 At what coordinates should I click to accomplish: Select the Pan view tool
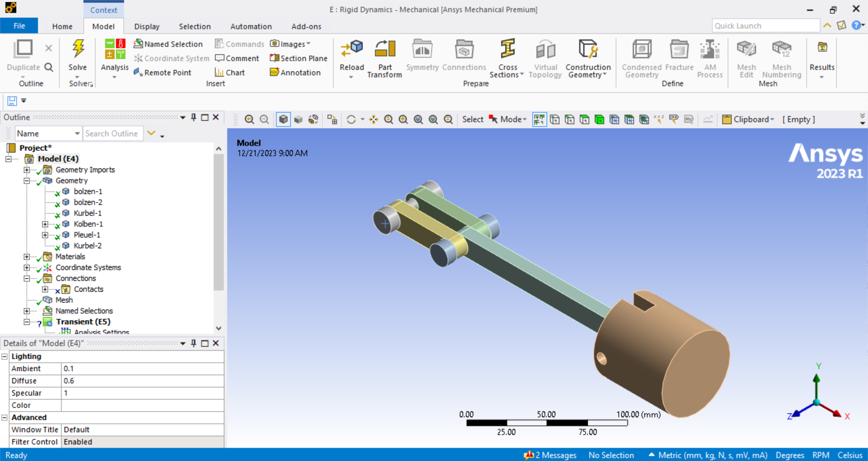tap(373, 119)
